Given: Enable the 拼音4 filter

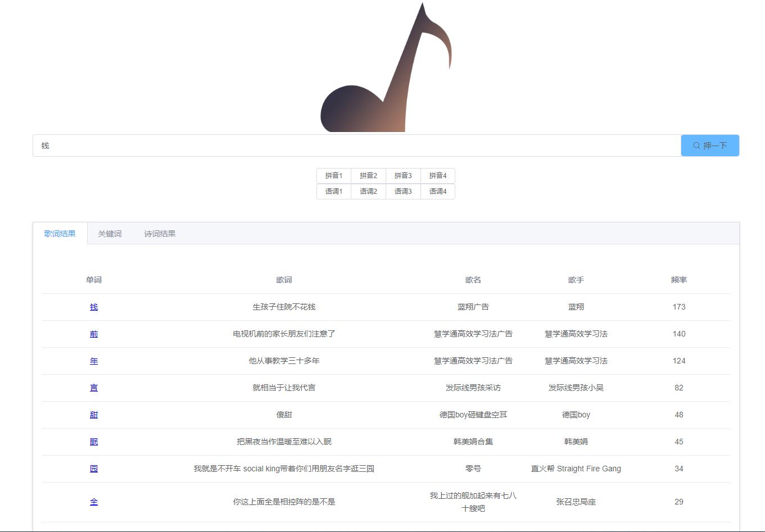Looking at the screenshot, I should point(438,175).
